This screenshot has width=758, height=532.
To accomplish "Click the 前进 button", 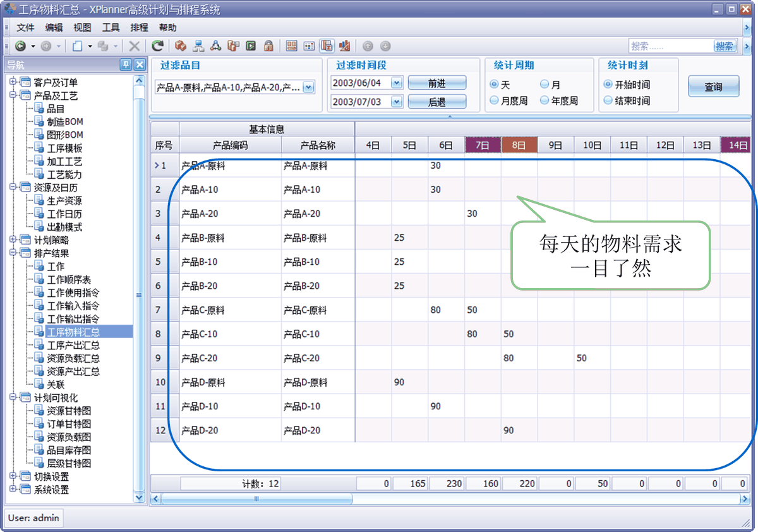I will point(437,83).
